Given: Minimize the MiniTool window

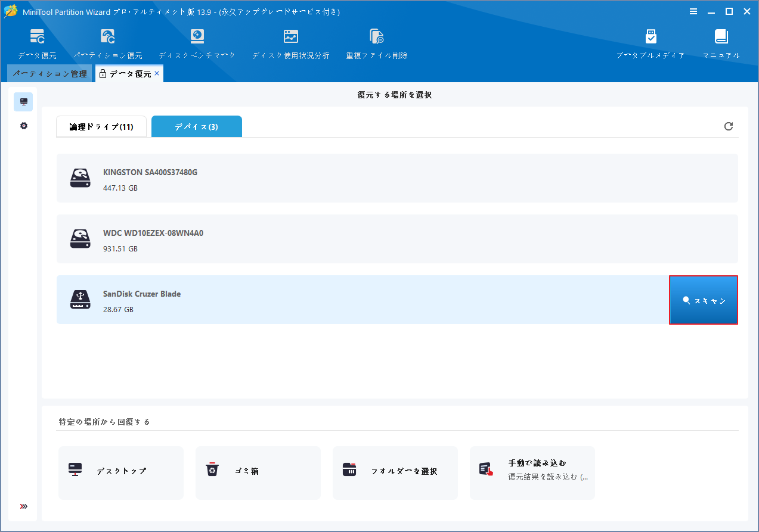Looking at the screenshot, I should [711, 11].
